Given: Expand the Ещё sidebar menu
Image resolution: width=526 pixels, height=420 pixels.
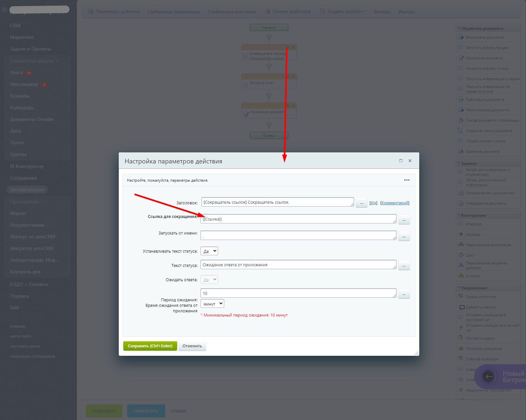Looking at the screenshot, I should pyautogui.click(x=16, y=307).
